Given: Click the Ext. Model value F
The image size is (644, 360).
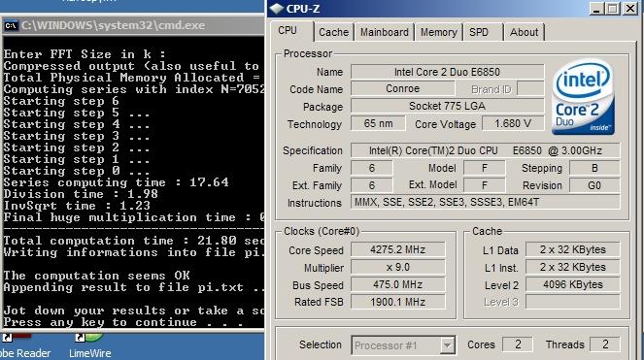Looking at the screenshot, I should (485, 185).
